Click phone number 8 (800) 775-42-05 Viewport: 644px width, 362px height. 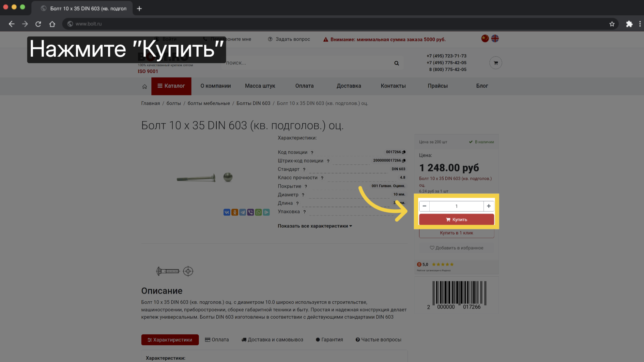tap(447, 70)
